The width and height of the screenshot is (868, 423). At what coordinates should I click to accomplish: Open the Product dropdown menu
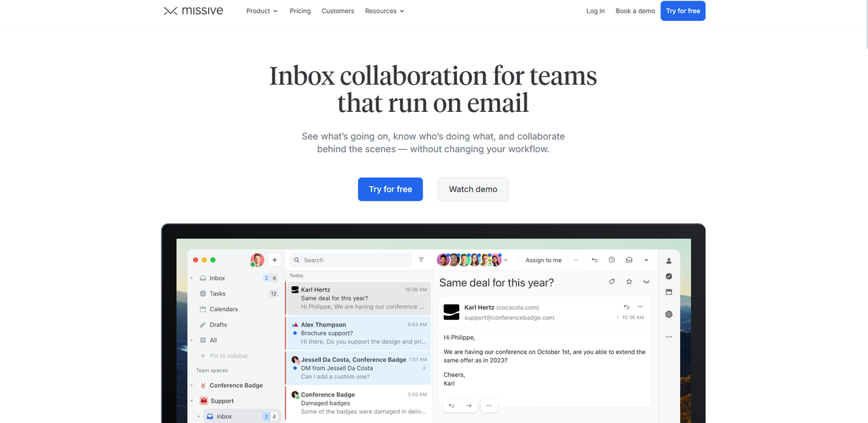[x=262, y=11]
